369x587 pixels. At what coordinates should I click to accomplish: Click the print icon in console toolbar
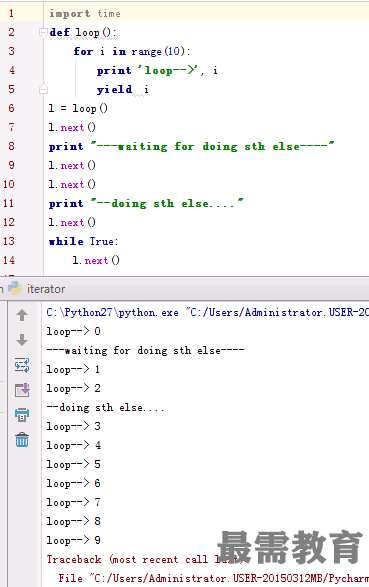pos(22,414)
